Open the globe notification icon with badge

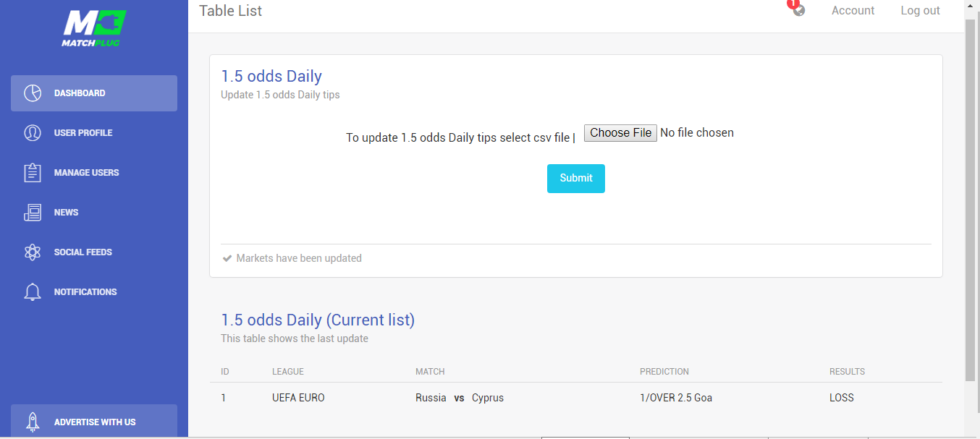click(x=798, y=9)
